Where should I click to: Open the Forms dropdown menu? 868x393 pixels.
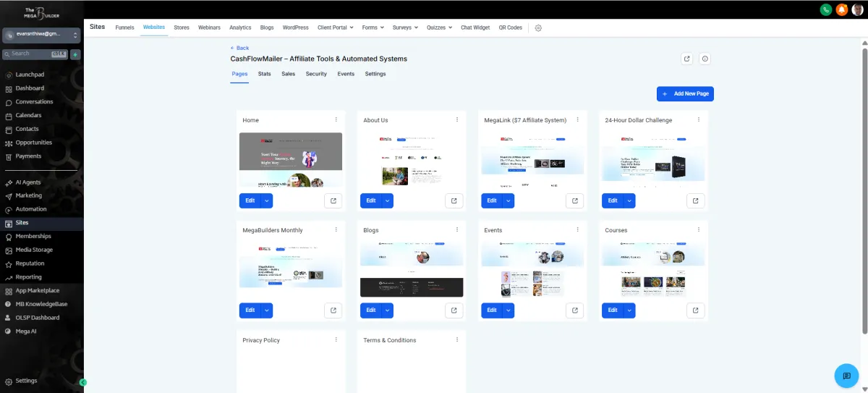pyautogui.click(x=373, y=28)
